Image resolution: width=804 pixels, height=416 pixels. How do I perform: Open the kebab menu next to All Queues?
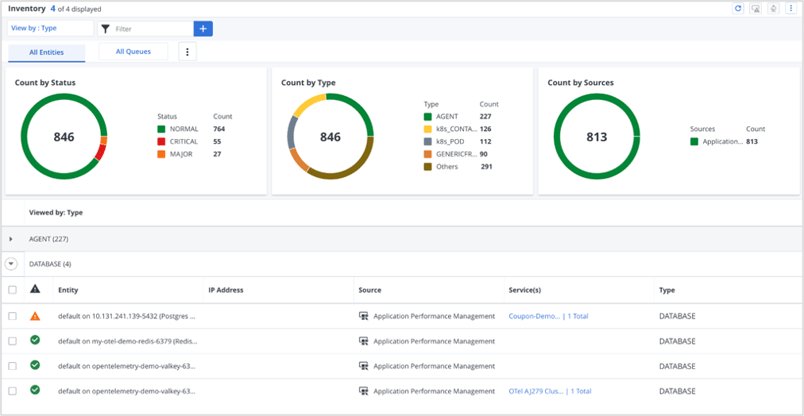click(187, 52)
